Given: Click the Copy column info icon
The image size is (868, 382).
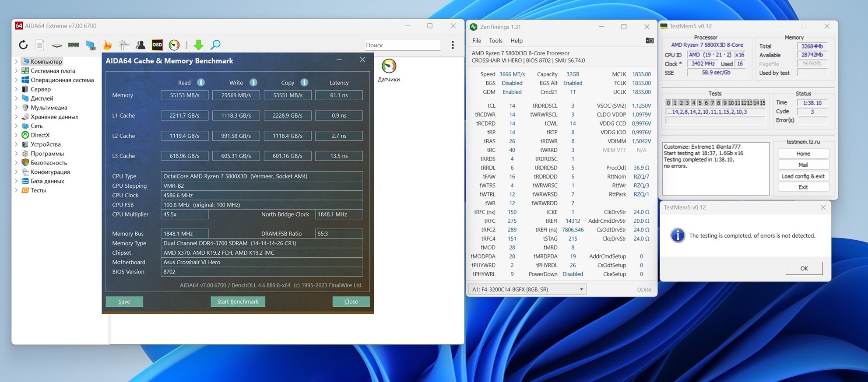Looking at the screenshot, I should point(304,82).
